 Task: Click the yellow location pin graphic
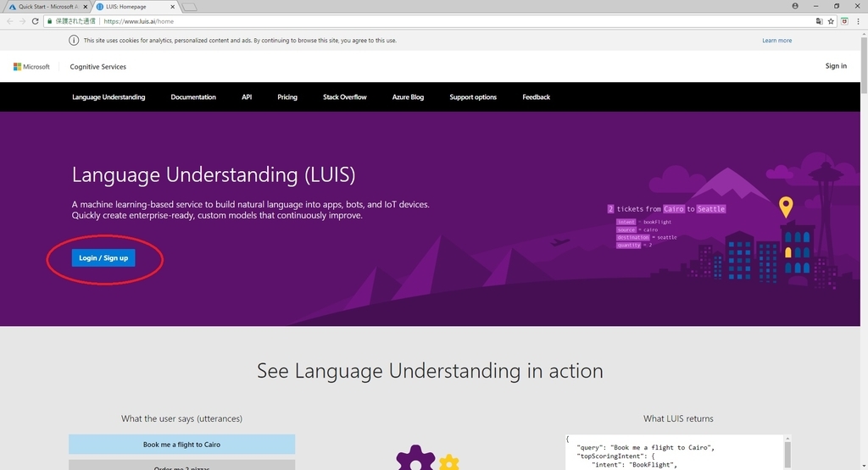click(x=786, y=207)
